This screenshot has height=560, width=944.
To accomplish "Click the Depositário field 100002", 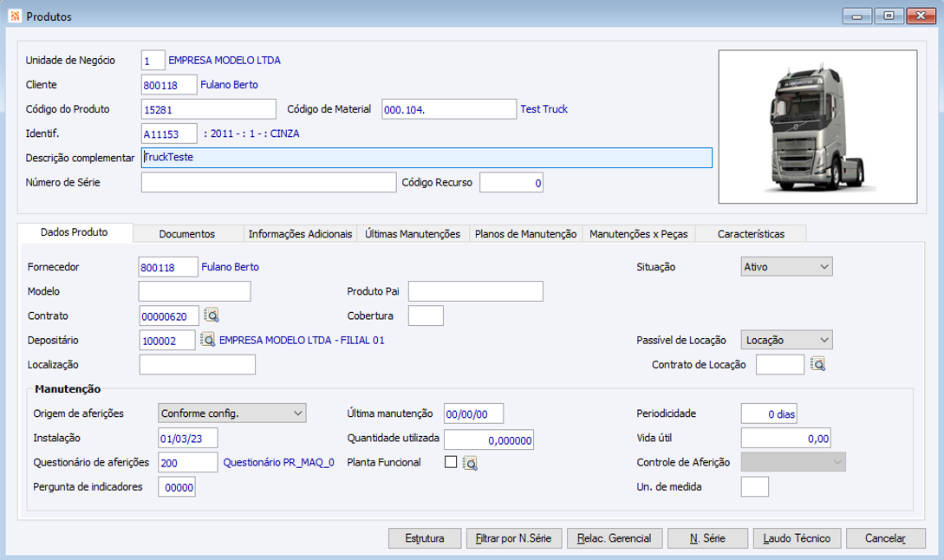I will coord(167,340).
